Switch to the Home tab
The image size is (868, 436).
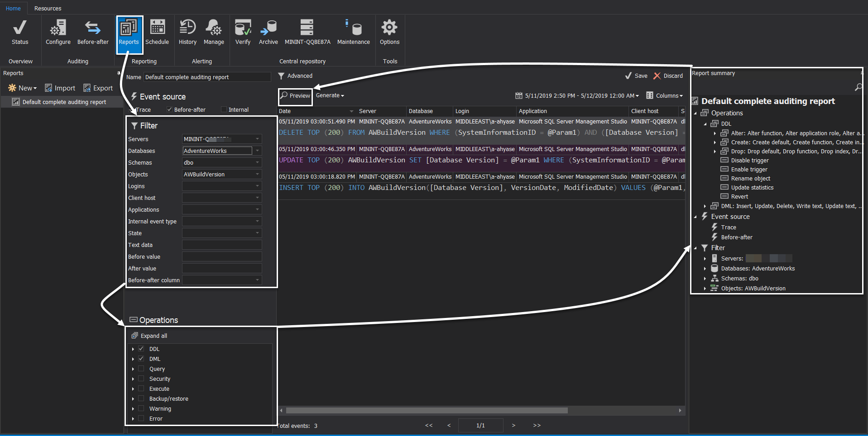click(x=13, y=8)
